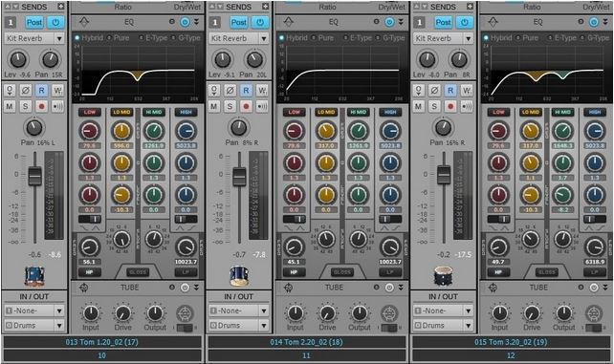The width and height of the screenshot is (614, 364).
Task: Mute the Tom 1 track
Action: (10, 106)
